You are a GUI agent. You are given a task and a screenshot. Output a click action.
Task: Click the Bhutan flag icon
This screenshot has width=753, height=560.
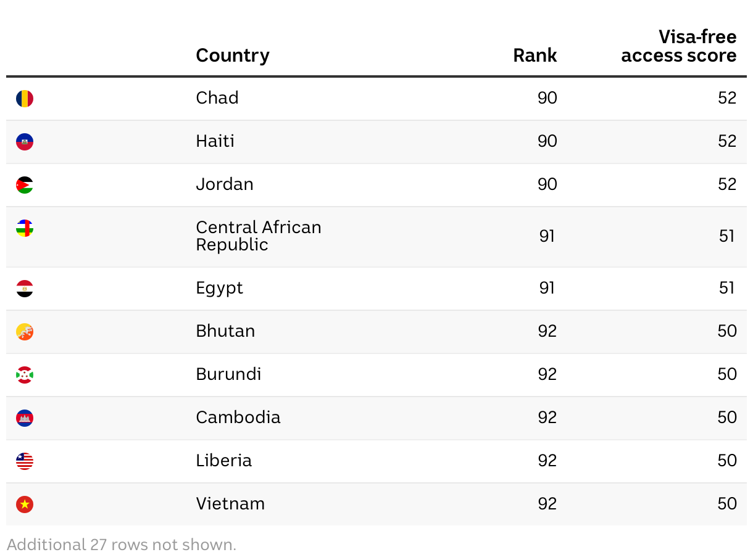point(25,332)
